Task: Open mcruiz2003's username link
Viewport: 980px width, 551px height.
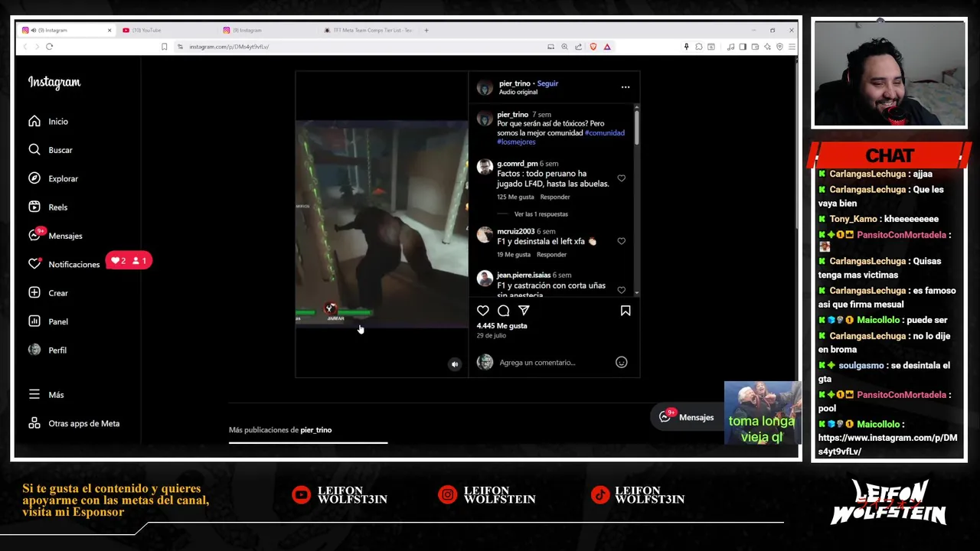Action: [x=516, y=232]
